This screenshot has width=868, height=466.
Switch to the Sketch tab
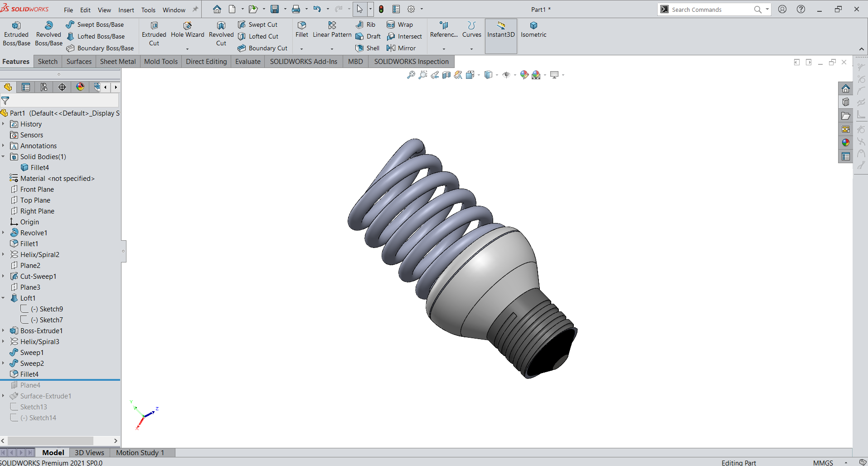48,62
